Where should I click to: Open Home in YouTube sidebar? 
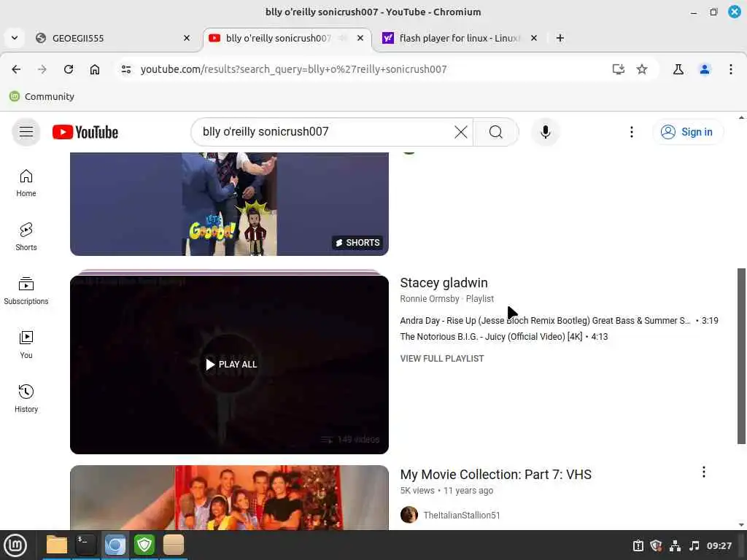tap(26, 183)
